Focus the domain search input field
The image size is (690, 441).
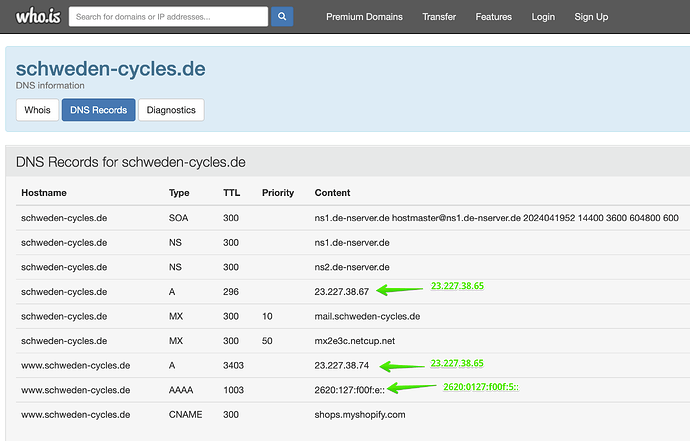[x=170, y=17]
